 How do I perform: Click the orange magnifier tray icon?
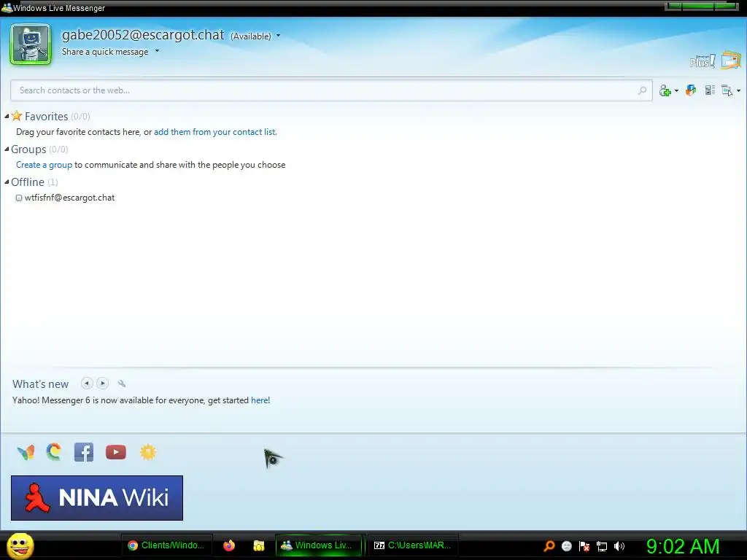pyautogui.click(x=549, y=546)
